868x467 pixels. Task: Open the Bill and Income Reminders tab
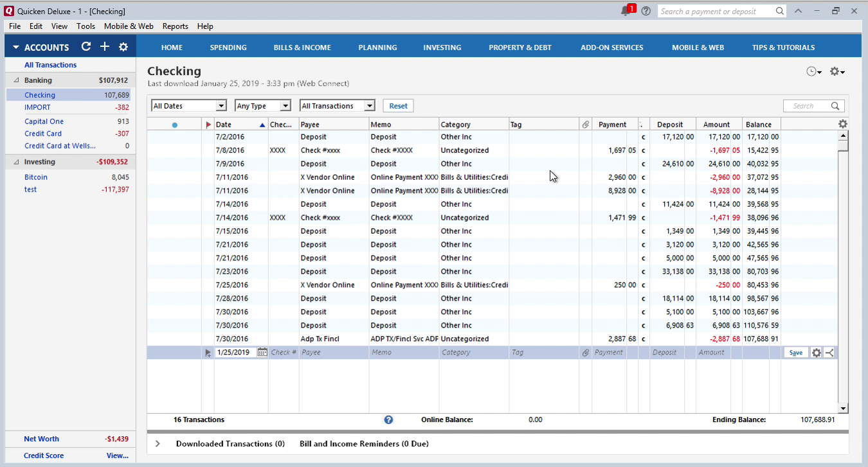364,444
